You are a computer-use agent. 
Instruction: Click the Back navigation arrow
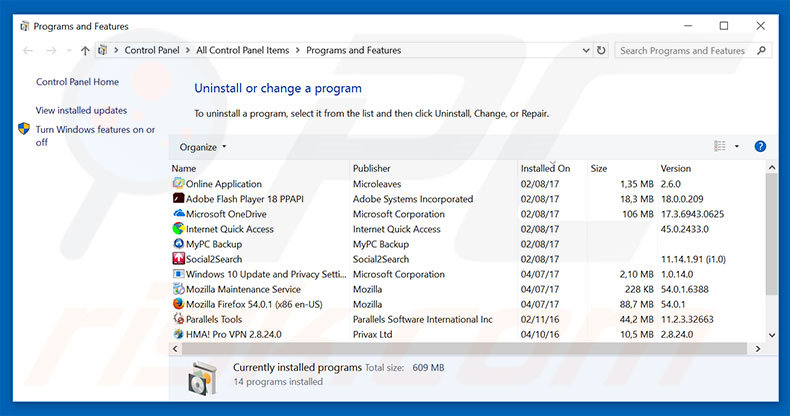pyautogui.click(x=28, y=50)
